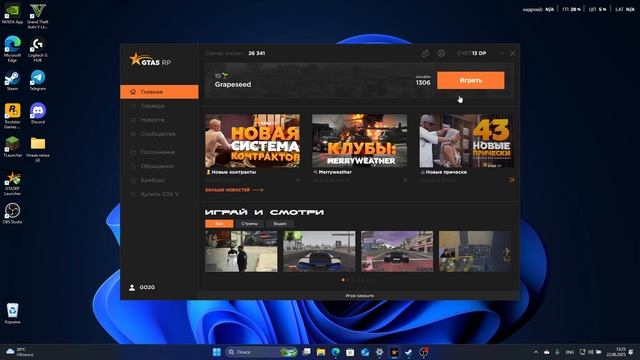The image size is (640, 360).
Task: Click the taskbar search box
Action: pos(262,352)
